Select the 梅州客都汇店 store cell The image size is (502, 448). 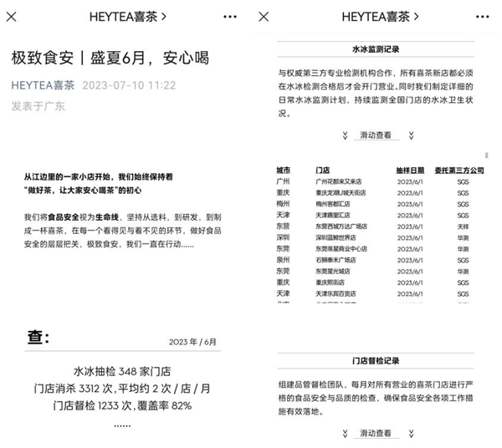point(333,204)
